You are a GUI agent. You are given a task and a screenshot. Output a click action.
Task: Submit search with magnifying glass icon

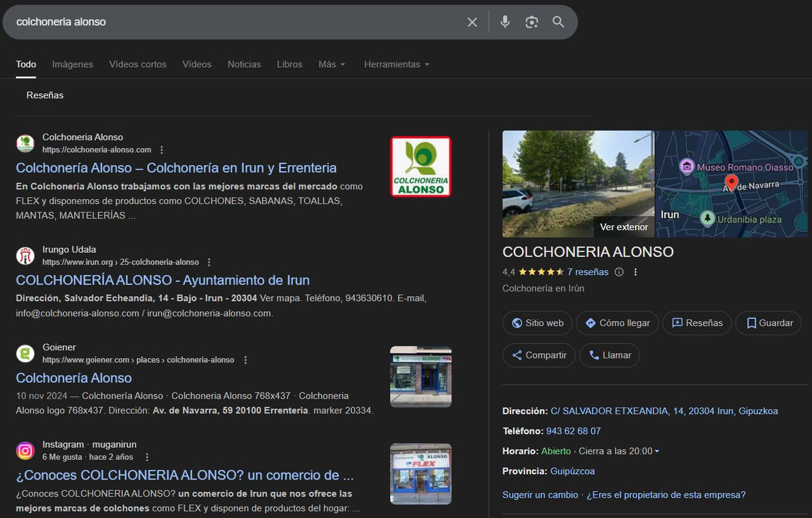tap(558, 22)
